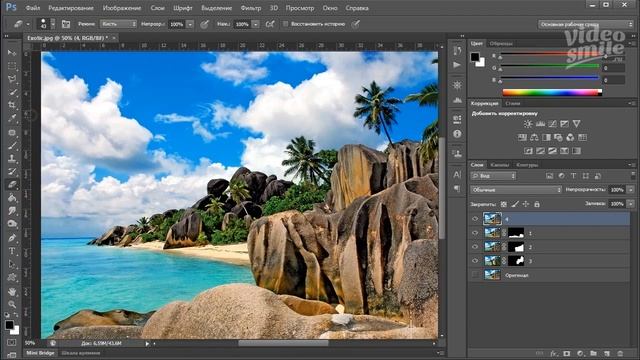The width and height of the screenshot is (640, 360).
Task: Click the mask thumbnail of layer 2
Action: point(516,247)
